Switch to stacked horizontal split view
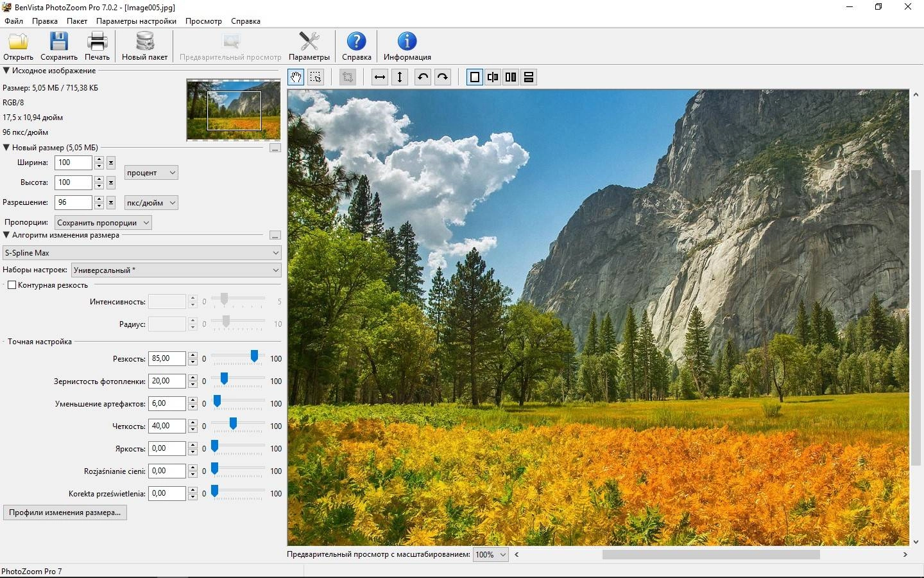Screen dimensions: 924x578 pyautogui.click(x=529, y=77)
